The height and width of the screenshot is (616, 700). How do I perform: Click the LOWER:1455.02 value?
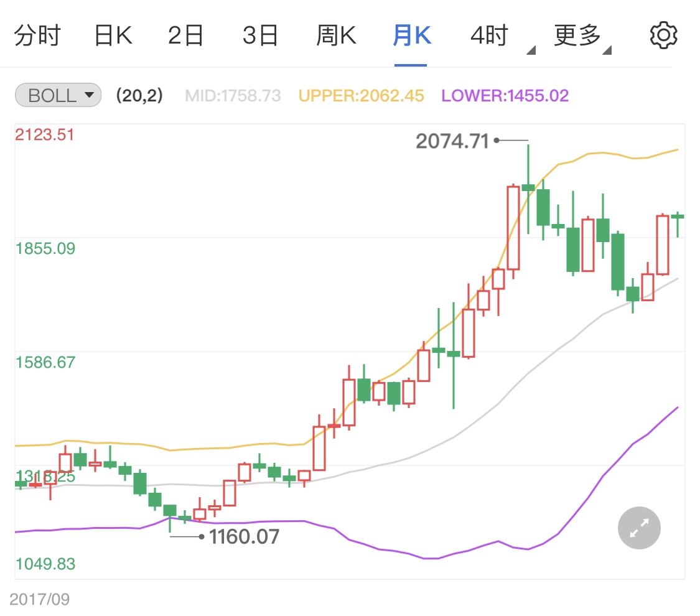[x=505, y=96]
